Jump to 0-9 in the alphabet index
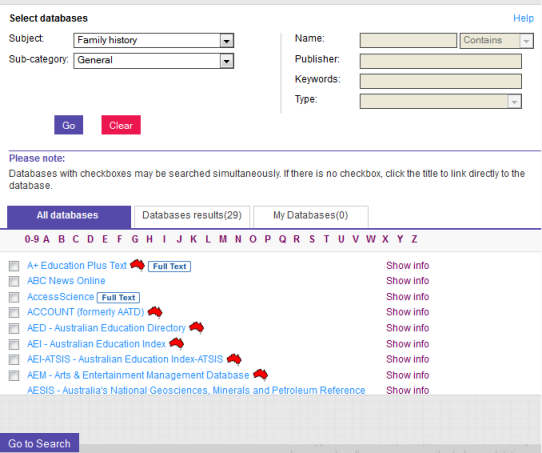Image resolution: width=542 pixels, height=453 pixels. click(32, 239)
